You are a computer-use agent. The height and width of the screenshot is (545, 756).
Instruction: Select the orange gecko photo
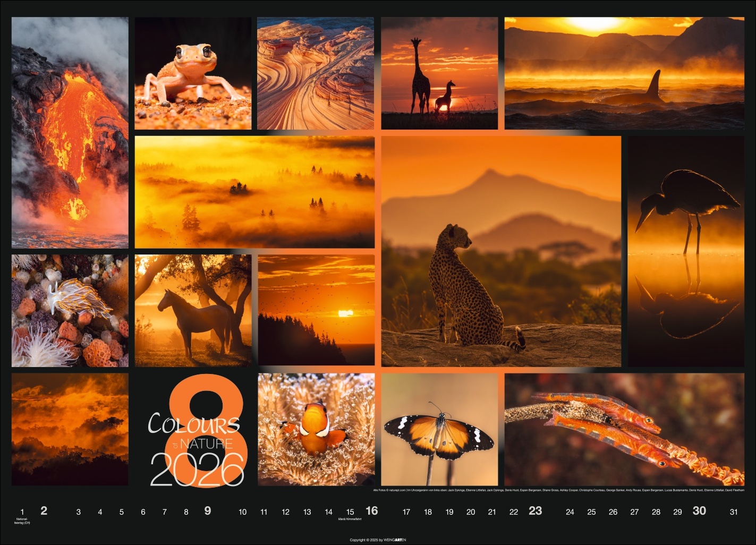tap(192, 73)
